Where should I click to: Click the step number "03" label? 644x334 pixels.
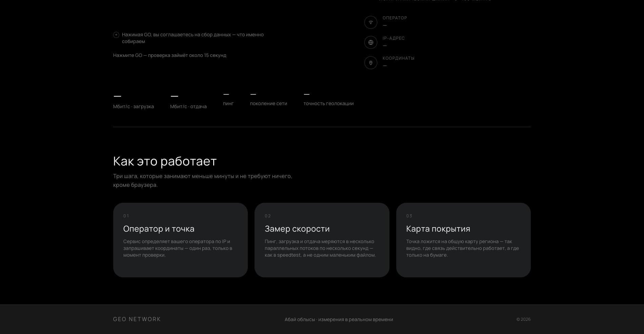pyautogui.click(x=409, y=216)
